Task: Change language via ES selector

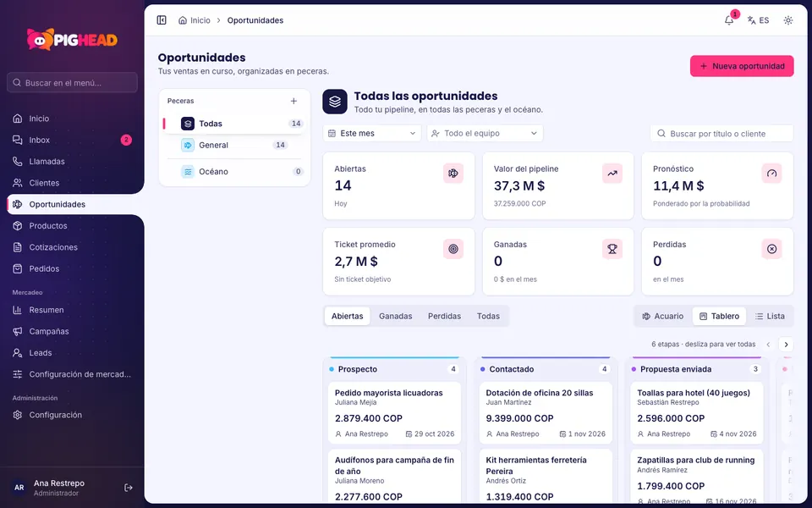Action: point(758,20)
